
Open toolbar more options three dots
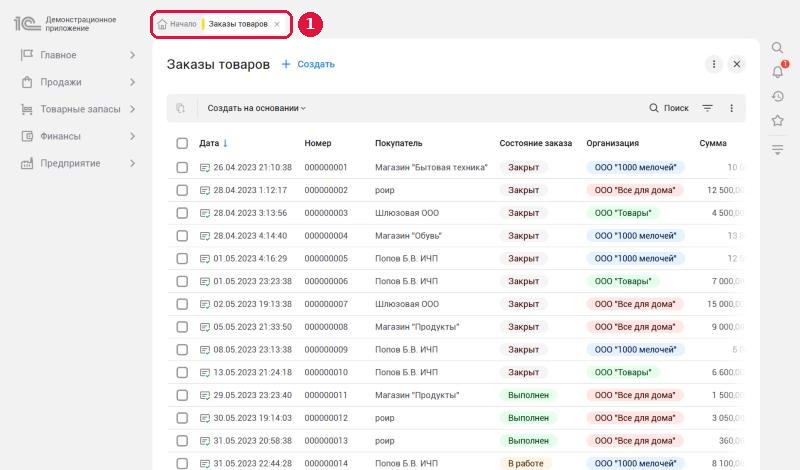731,108
